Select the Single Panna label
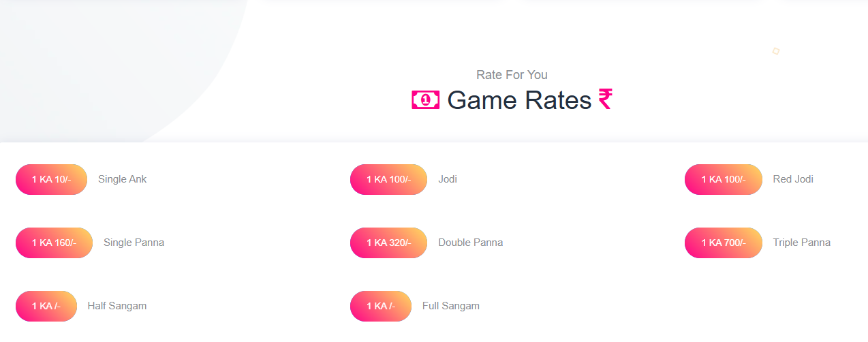Image resolution: width=868 pixels, height=342 pixels. click(x=134, y=243)
